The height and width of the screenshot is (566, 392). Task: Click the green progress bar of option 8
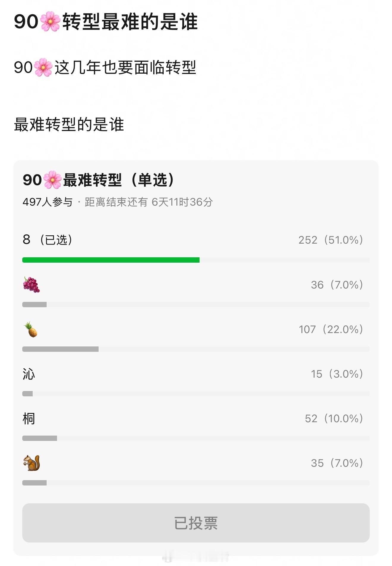(x=111, y=259)
